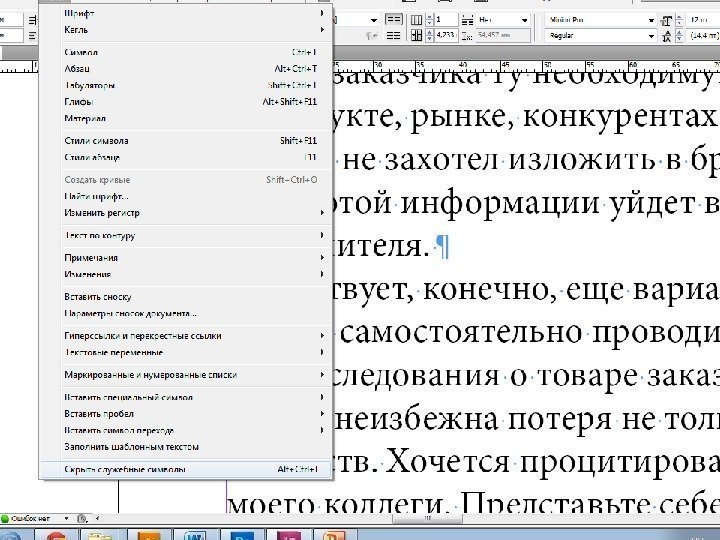The image size is (720, 540).
Task: Click the green preflight status indicator
Action: [5, 519]
